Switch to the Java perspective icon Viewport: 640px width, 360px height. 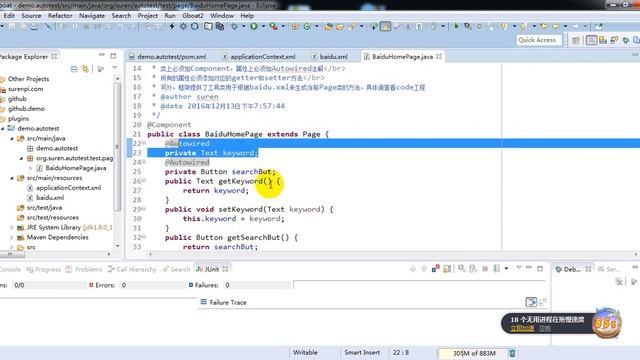pyautogui.click(x=591, y=40)
